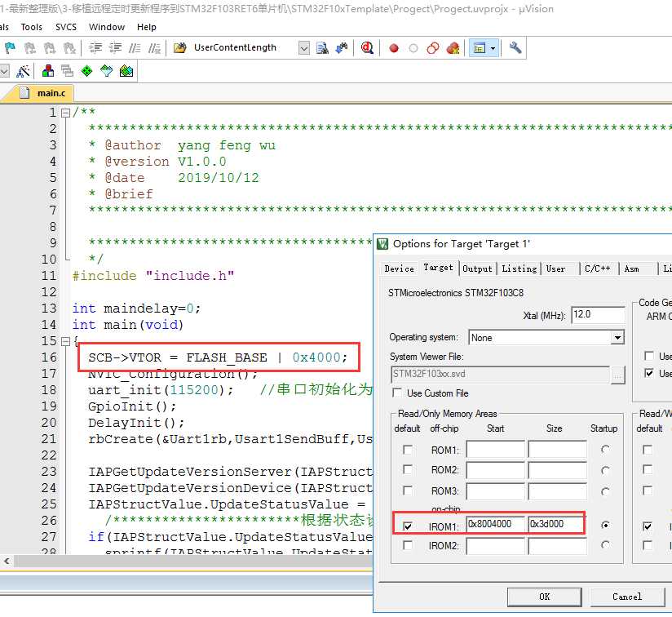
Task: Select the IROM1 Startup radio button
Action: [x=605, y=525]
